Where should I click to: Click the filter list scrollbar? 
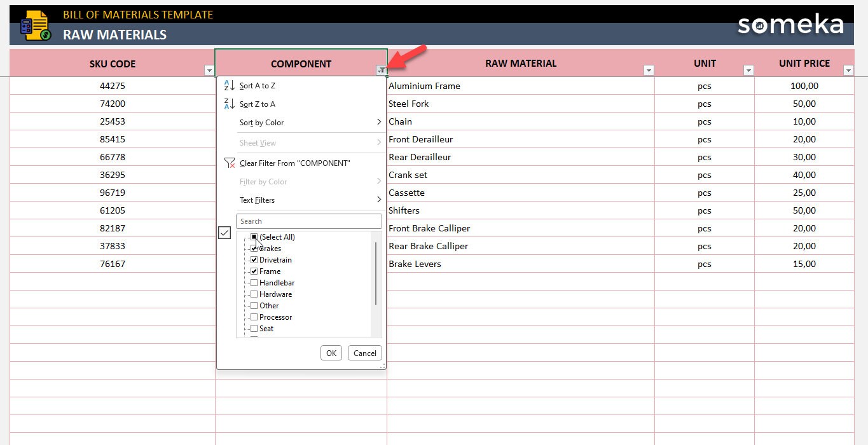376,273
